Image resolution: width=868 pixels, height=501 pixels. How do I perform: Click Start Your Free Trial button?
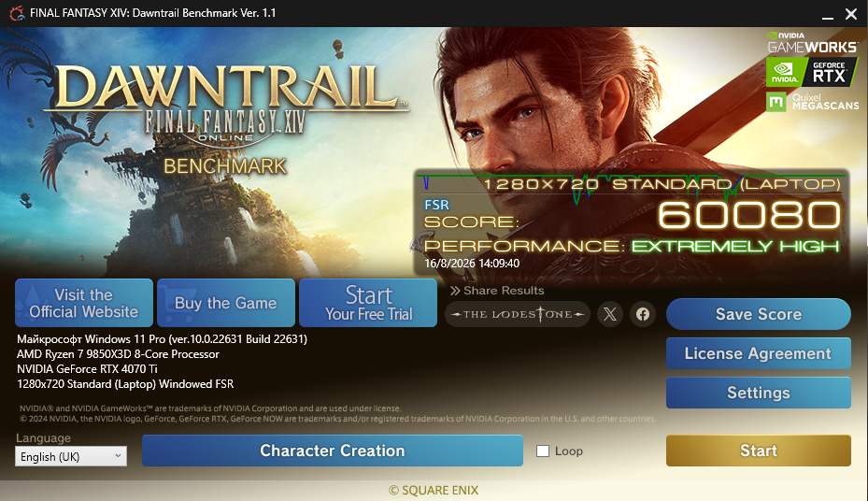coord(368,303)
